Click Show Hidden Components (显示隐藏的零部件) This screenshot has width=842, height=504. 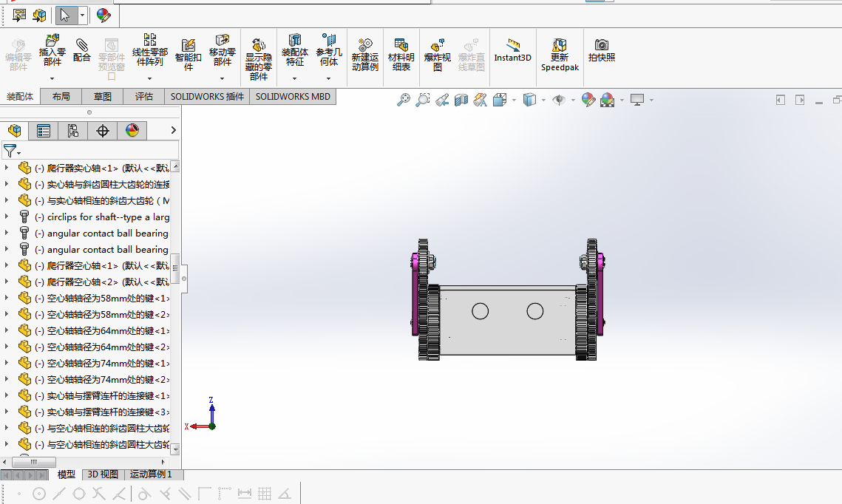click(259, 60)
